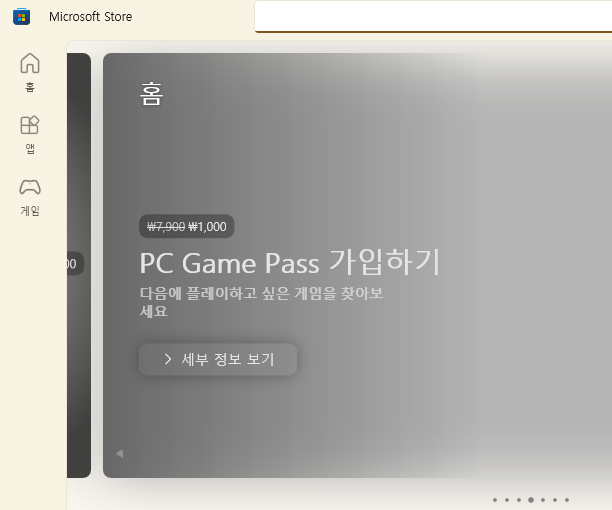Select the sixth carousel page dot

[555, 500]
